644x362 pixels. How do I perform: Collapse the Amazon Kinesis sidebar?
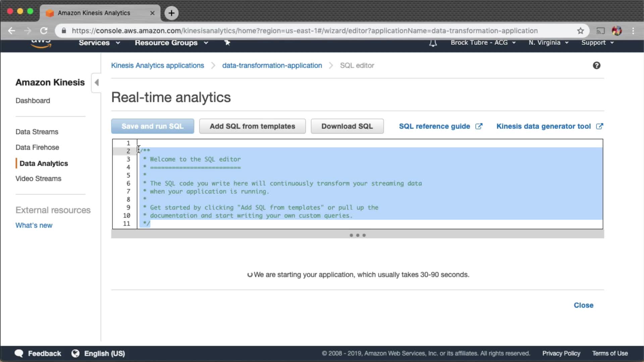click(x=97, y=82)
